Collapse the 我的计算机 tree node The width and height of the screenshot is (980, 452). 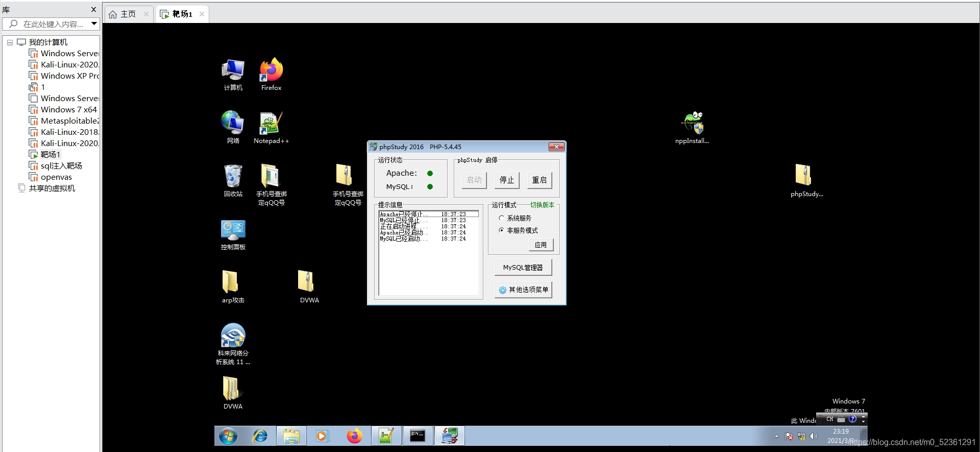click(x=10, y=42)
